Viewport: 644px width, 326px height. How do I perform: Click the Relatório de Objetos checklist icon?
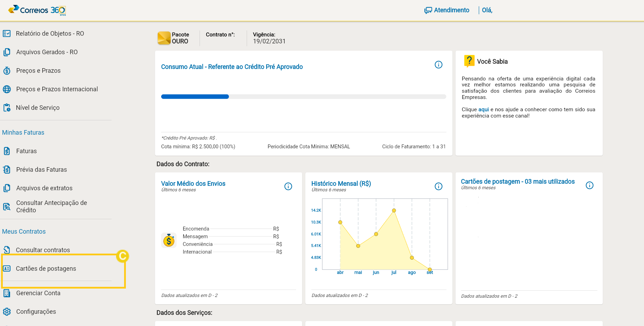point(7,34)
